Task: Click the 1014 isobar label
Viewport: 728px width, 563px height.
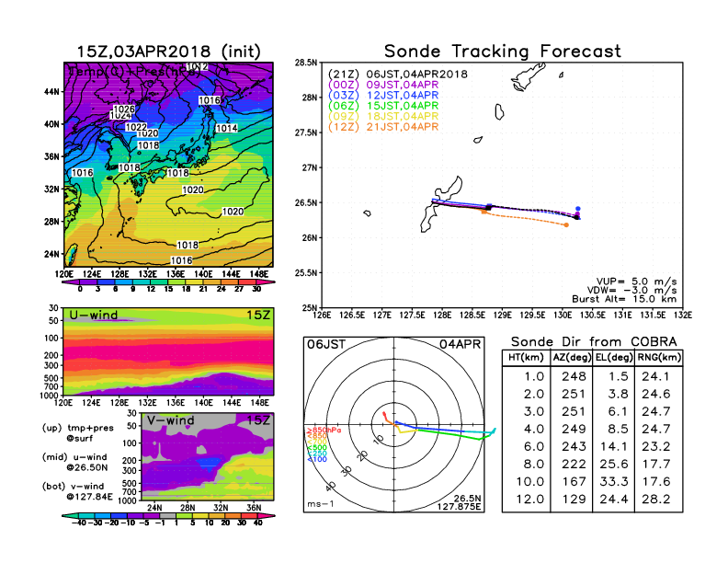Action: [226, 128]
